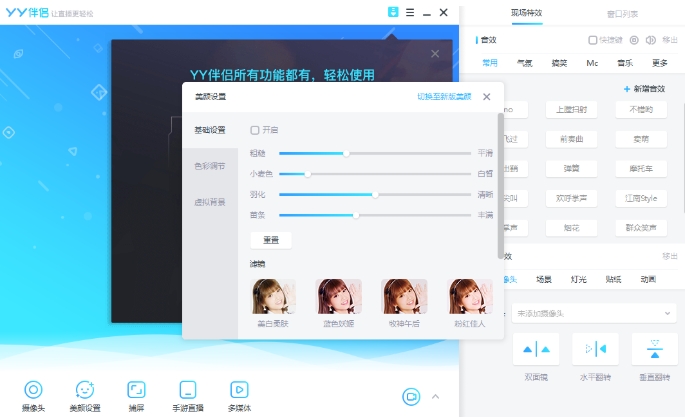Image resolution: width=685 pixels, height=417 pixels.
Task: Select the 动画 effects tab
Action: tap(648, 279)
